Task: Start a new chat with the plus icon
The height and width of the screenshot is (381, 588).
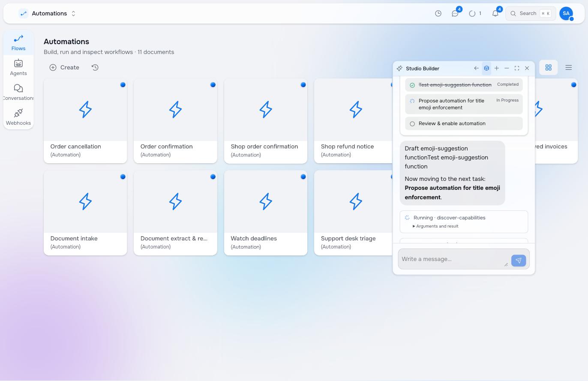Action: click(497, 68)
